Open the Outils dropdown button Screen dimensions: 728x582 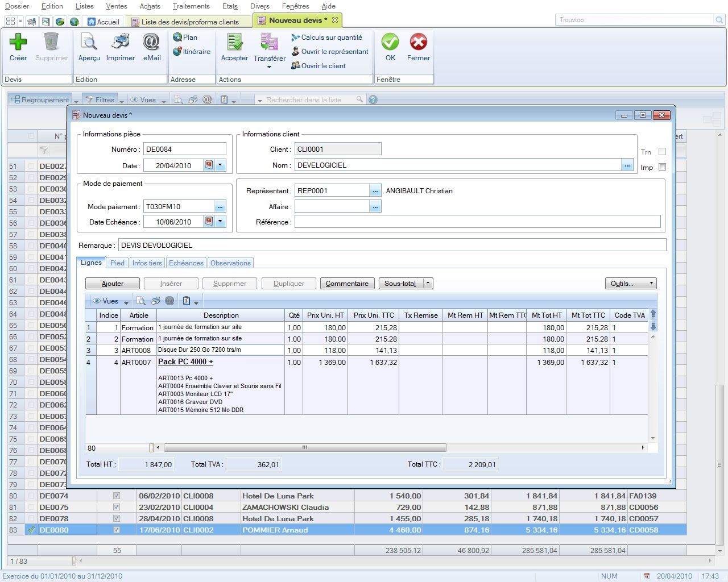[631, 284]
